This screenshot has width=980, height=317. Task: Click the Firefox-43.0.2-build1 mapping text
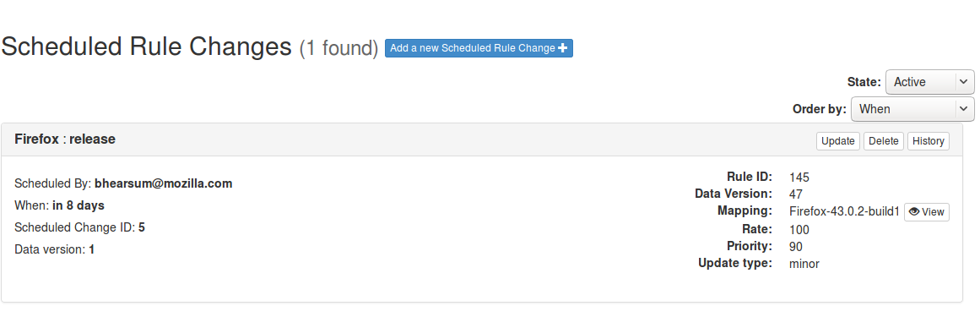tap(844, 211)
